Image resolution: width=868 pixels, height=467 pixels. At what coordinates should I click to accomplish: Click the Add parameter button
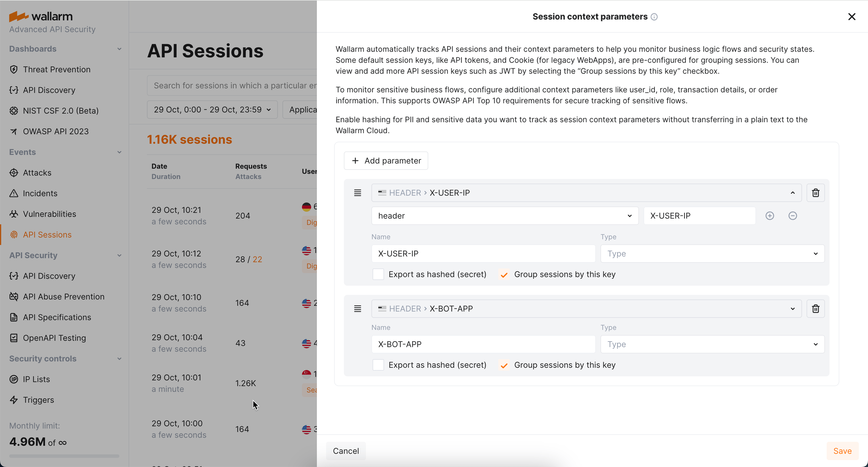coord(386,161)
